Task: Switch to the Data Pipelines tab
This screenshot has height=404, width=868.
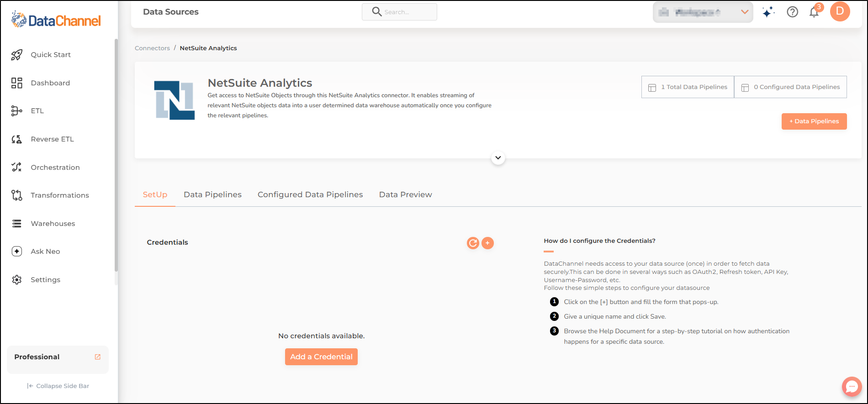Action: (212, 195)
